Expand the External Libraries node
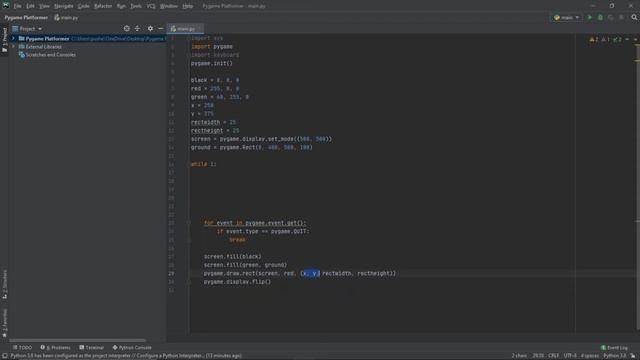The height and width of the screenshot is (360, 640). (13, 47)
